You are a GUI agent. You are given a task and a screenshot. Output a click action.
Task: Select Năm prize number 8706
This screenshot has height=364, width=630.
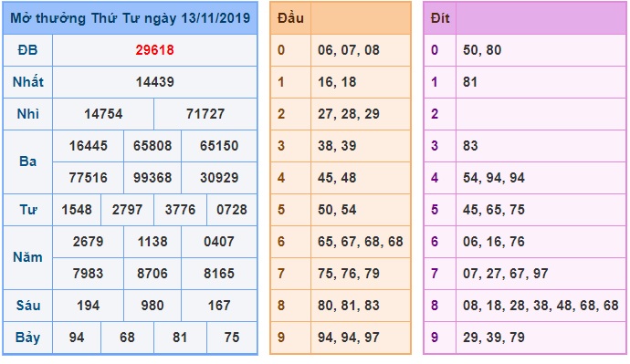152,274
